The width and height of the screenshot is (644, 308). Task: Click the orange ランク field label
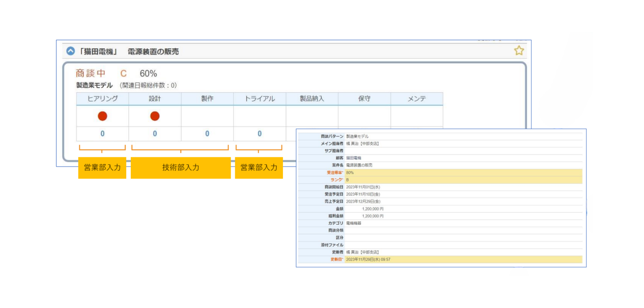[x=338, y=180]
